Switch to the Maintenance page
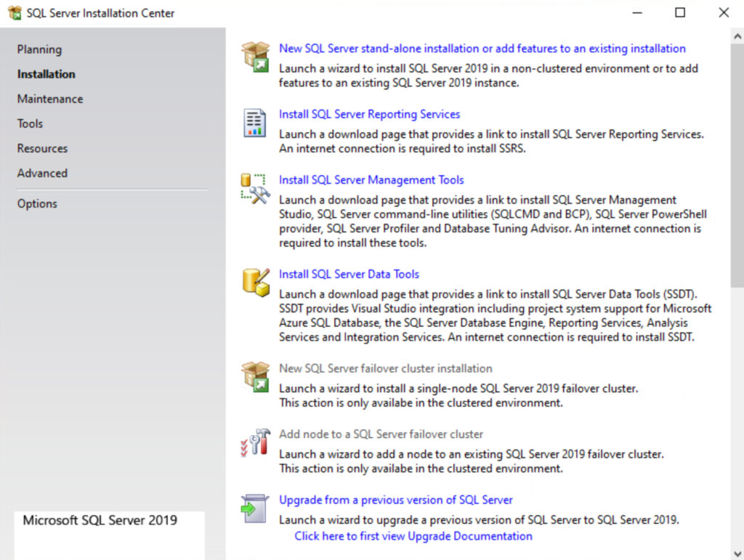This screenshot has height=560, width=744. (x=50, y=99)
